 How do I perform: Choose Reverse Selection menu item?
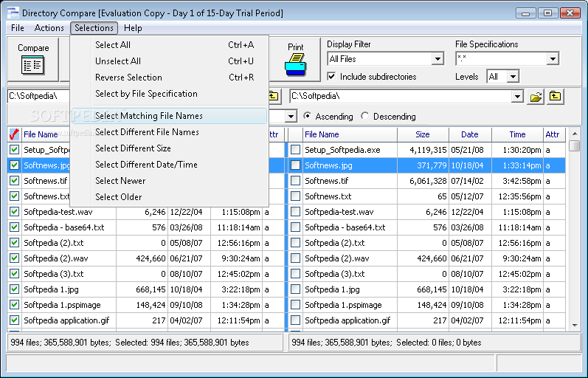(x=170, y=78)
